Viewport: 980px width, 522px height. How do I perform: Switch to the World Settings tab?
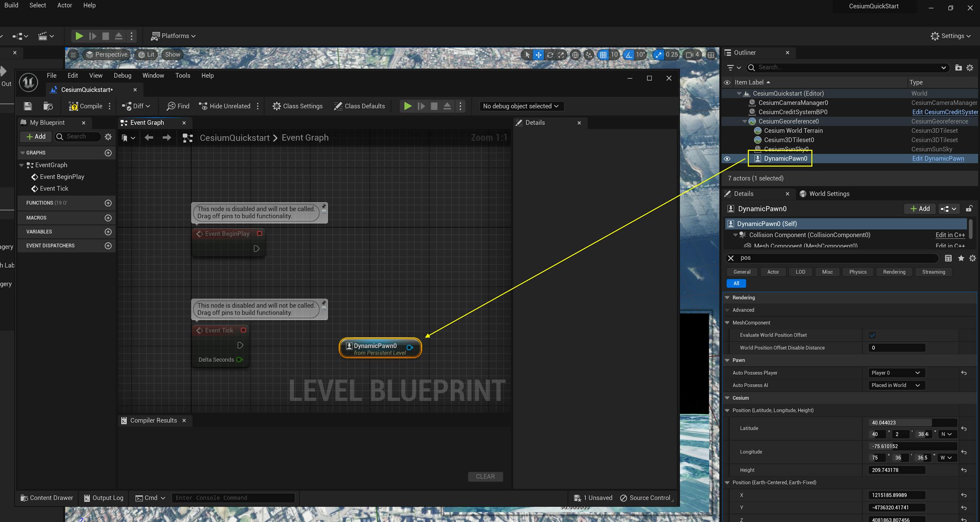(829, 194)
